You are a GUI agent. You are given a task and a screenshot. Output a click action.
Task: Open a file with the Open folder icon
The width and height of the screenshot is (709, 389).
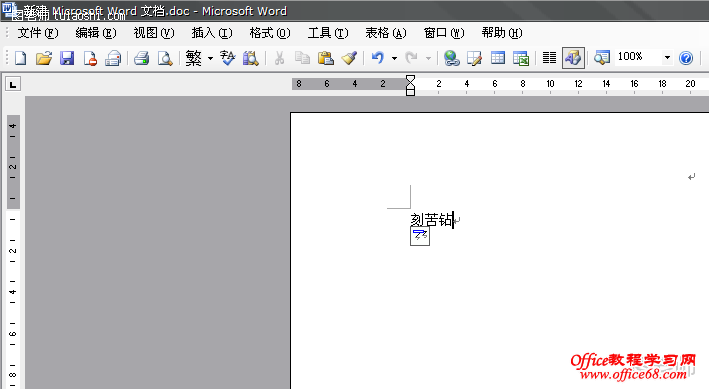coord(44,58)
